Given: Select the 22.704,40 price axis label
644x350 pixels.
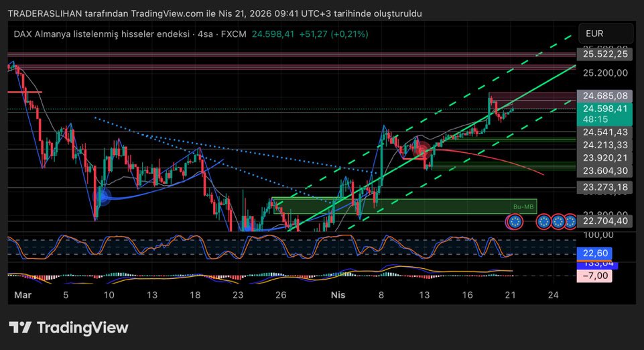Looking at the screenshot, I should click(604, 221).
